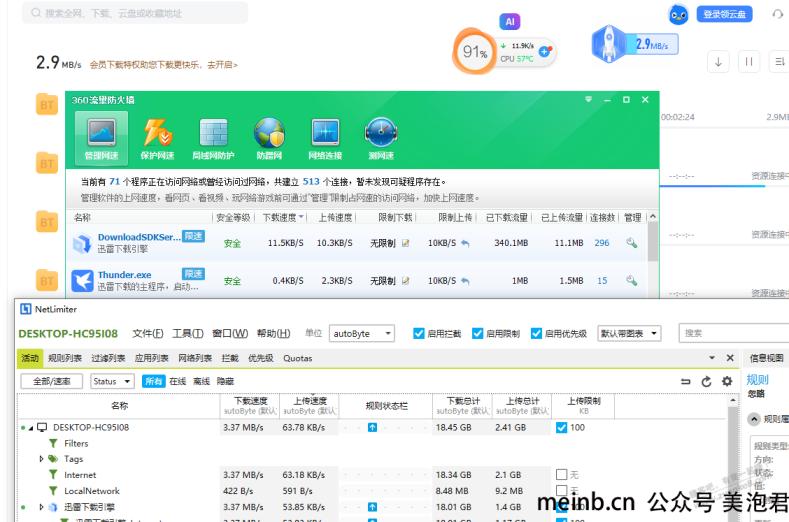
Task: Click the 全部/速率 button
Action: coord(51,382)
